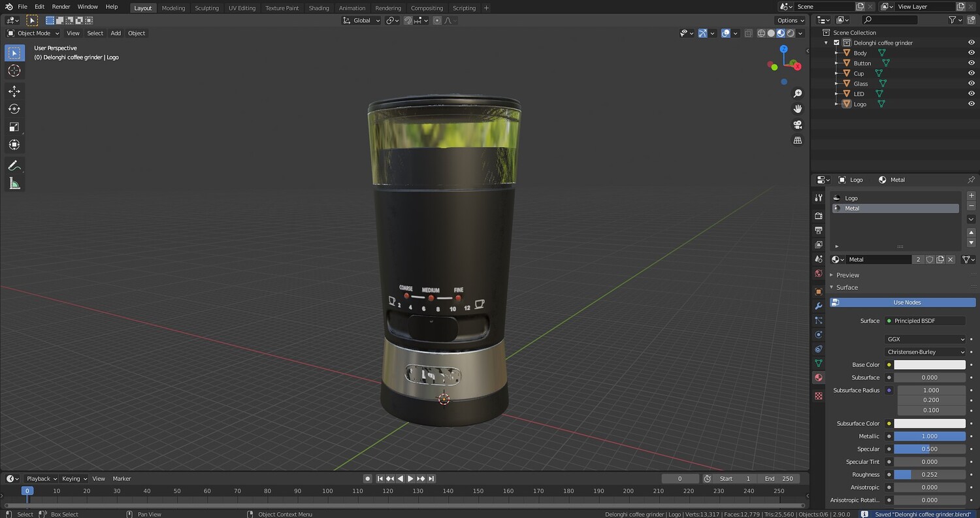This screenshot has height=518, width=980.
Task: Select the Measure tool
Action: [14, 184]
